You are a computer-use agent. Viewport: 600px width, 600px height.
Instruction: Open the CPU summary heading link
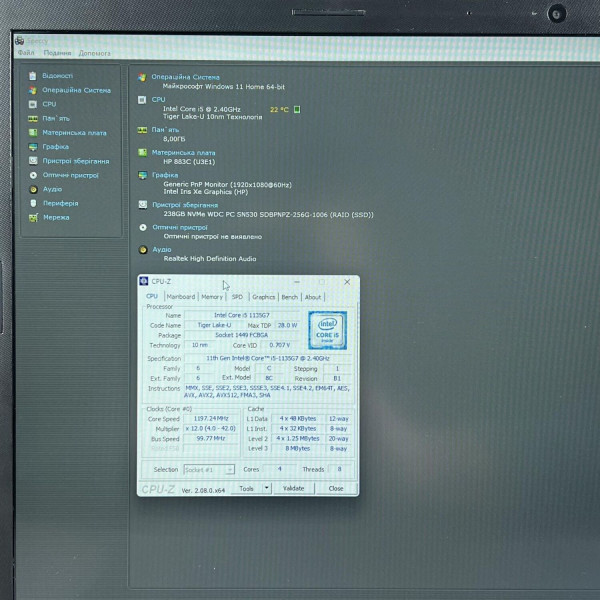point(158,99)
